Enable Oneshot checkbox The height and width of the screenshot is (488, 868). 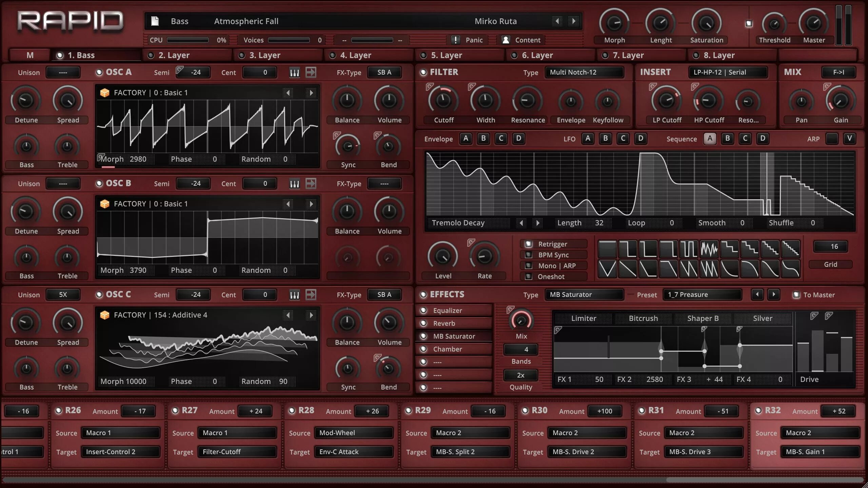528,276
